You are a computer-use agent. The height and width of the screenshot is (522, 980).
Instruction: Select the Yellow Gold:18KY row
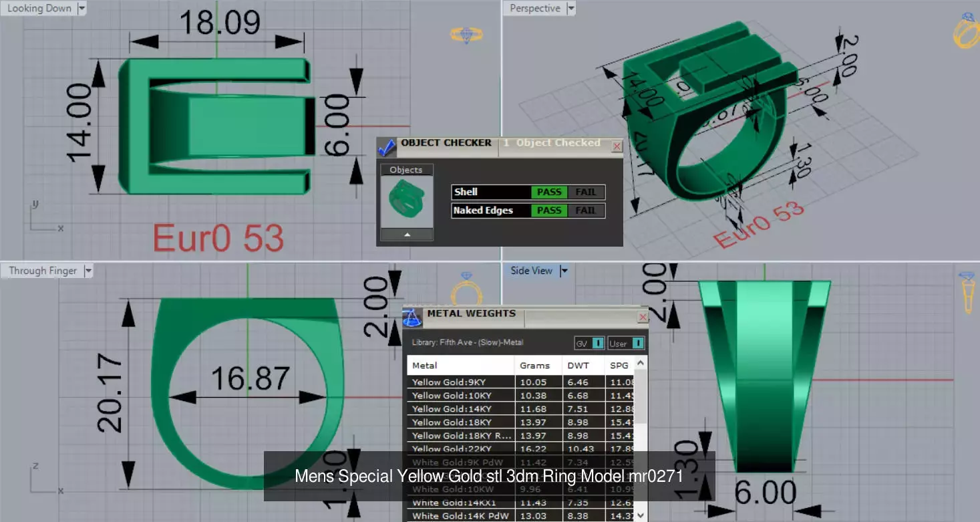click(x=520, y=422)
